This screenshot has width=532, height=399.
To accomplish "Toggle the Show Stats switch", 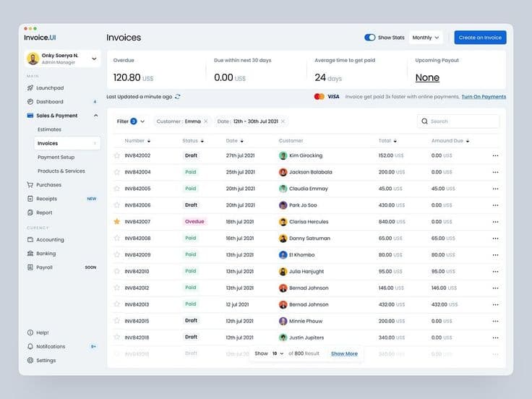I will tap(370, 38).
